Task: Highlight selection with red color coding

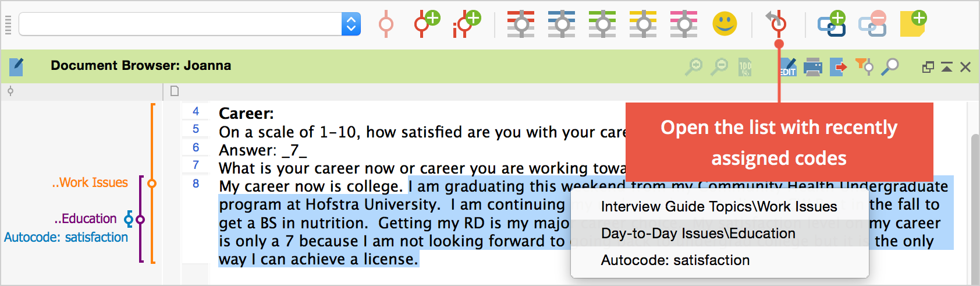Action: tap(521, 24)
